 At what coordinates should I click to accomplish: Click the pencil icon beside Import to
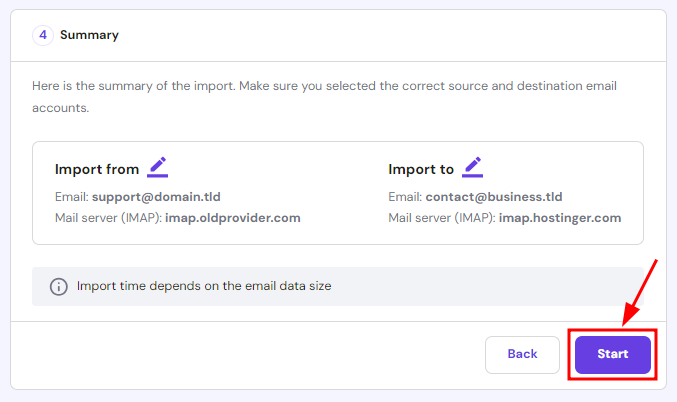click(x=473, y=167)
